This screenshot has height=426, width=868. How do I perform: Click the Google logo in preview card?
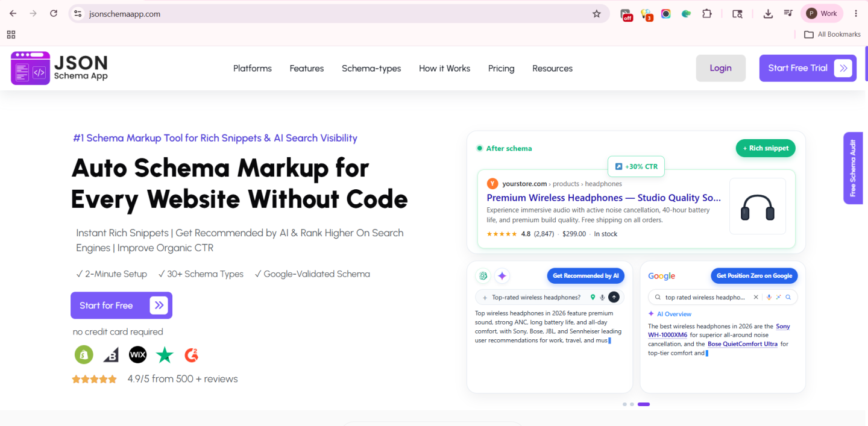pyautogui.click(x=661, y=276)
